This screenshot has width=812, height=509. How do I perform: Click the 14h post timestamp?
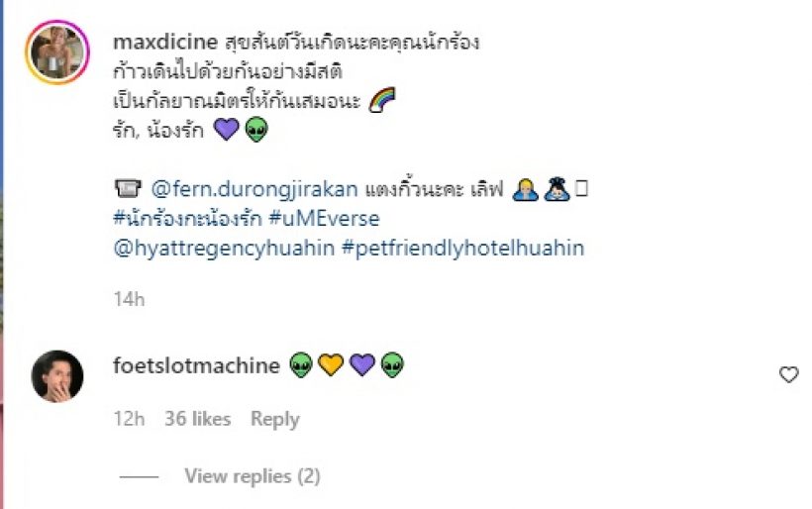(x=129, y=299)
